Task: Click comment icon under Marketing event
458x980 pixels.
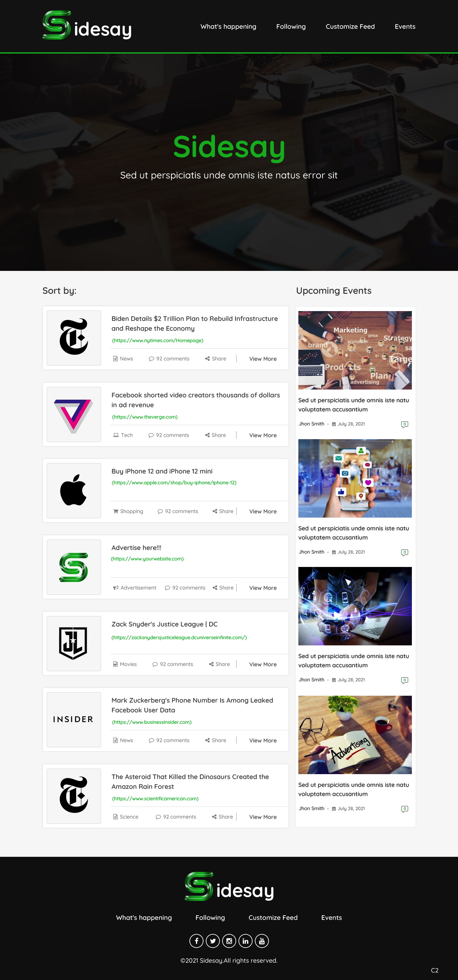Action: (404, 424)
